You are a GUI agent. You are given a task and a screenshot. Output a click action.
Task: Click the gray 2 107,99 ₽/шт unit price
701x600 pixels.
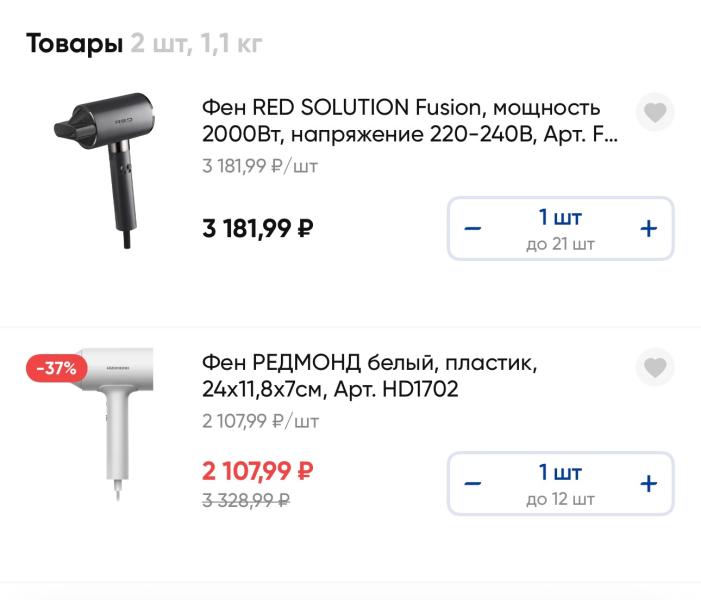260,421
